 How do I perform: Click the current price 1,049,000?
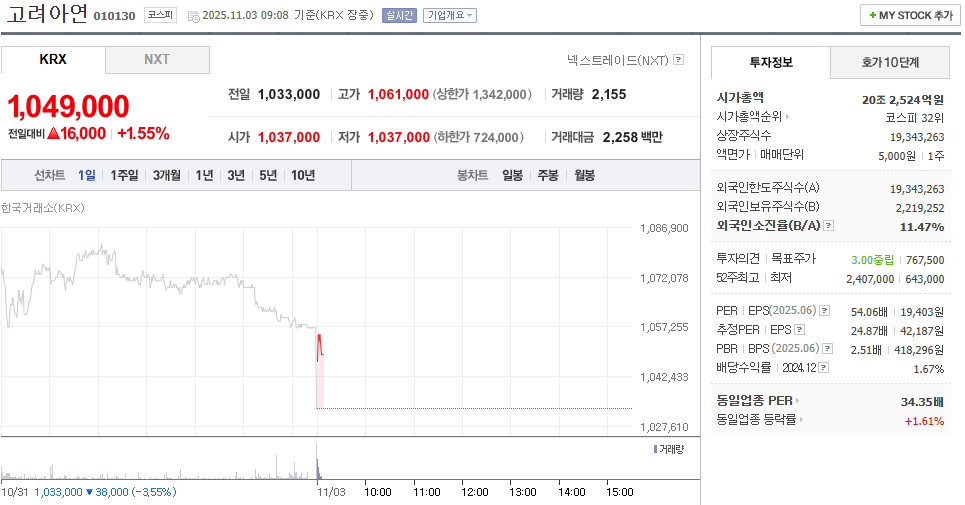coord(68,106)
